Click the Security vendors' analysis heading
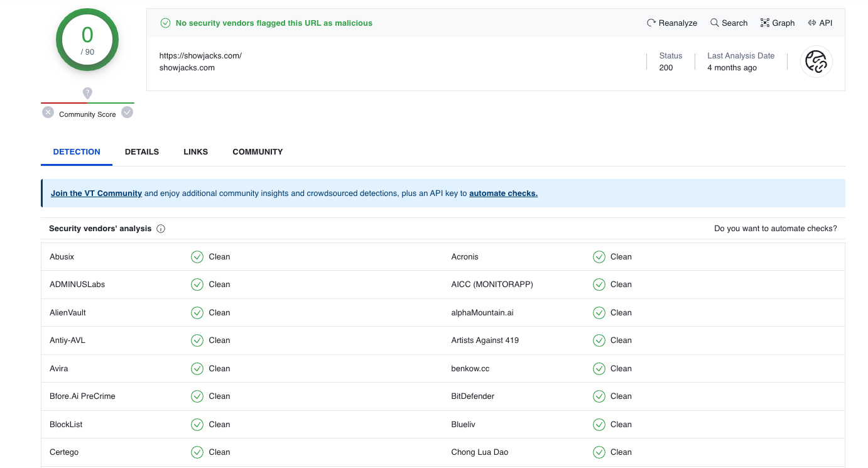 pos(100,229)
